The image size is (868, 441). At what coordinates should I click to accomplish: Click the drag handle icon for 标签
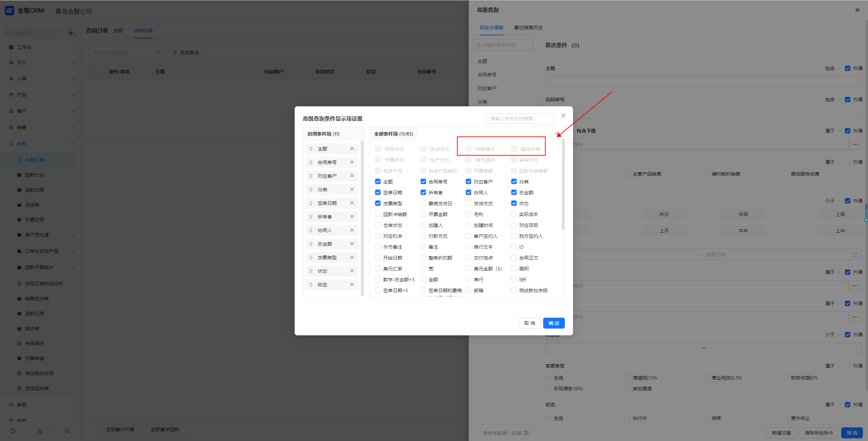[x=311, y=285]
